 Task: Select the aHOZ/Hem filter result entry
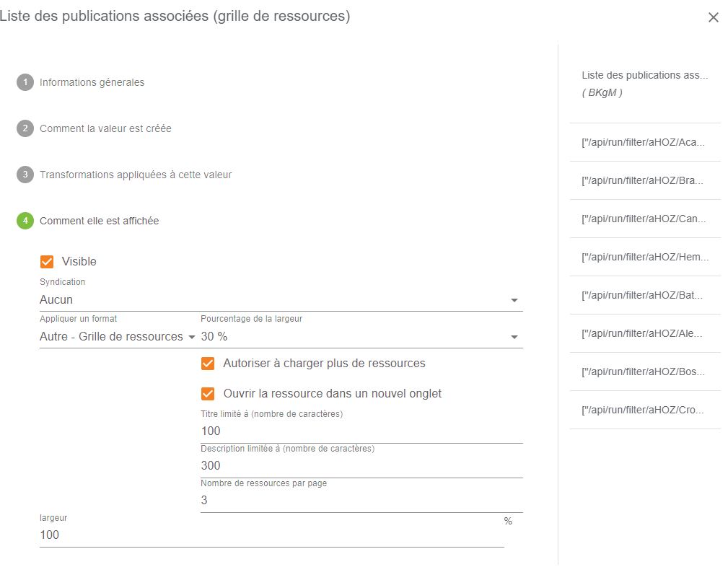(645, 258)
